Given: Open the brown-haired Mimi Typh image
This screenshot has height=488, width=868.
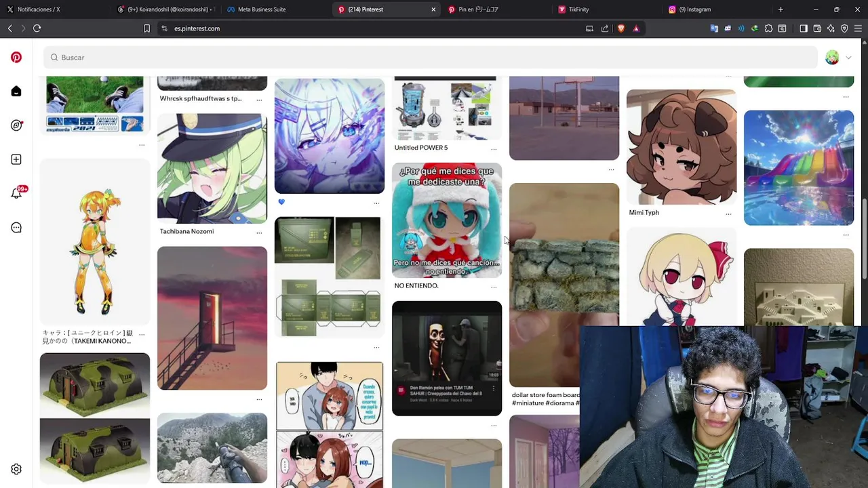Looking at the screenshot, I should coord(682,147).
